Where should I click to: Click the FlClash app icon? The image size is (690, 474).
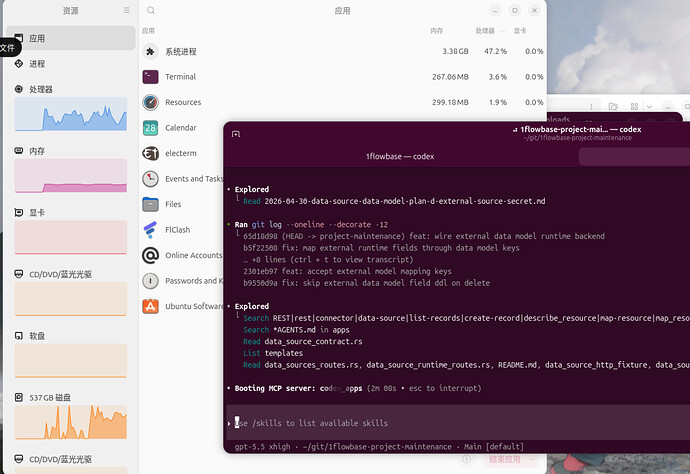(150, 230)
